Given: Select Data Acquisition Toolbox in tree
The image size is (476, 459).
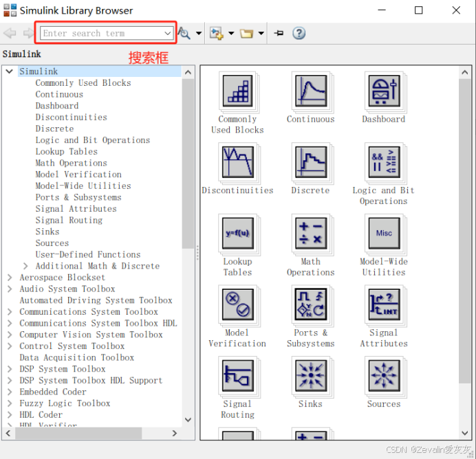Looking at the screenshot, I should pyautogui.click(x=77, y=358).
